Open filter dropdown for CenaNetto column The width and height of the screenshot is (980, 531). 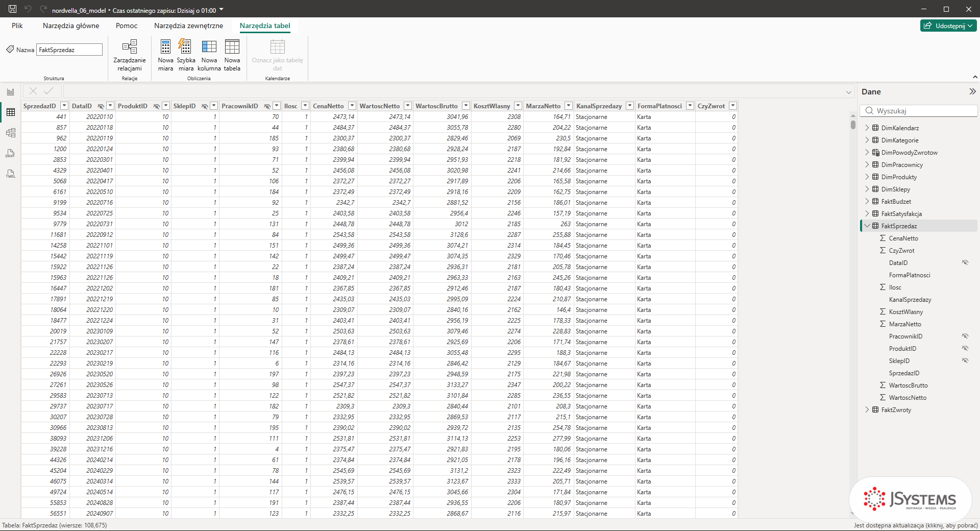[x=352, y=106]
